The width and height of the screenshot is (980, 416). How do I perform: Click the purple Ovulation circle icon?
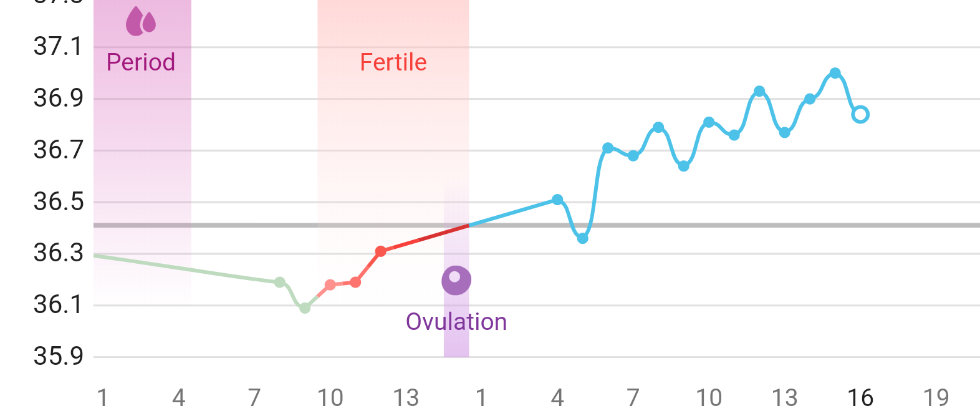(456, 280)
